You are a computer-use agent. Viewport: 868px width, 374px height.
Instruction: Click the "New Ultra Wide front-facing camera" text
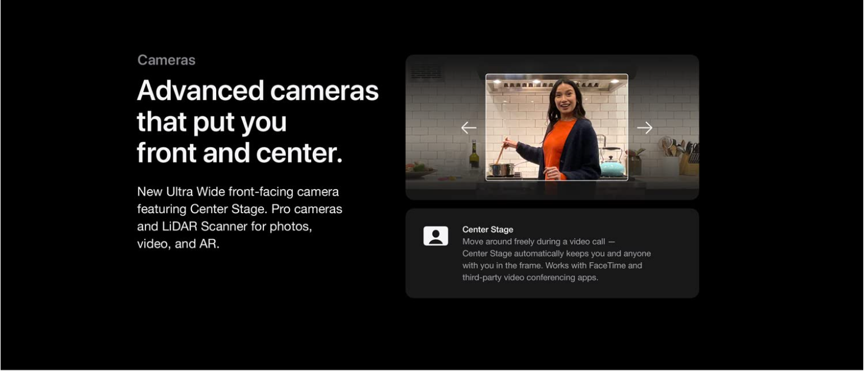pyautogui.click(x=237, y=192)
